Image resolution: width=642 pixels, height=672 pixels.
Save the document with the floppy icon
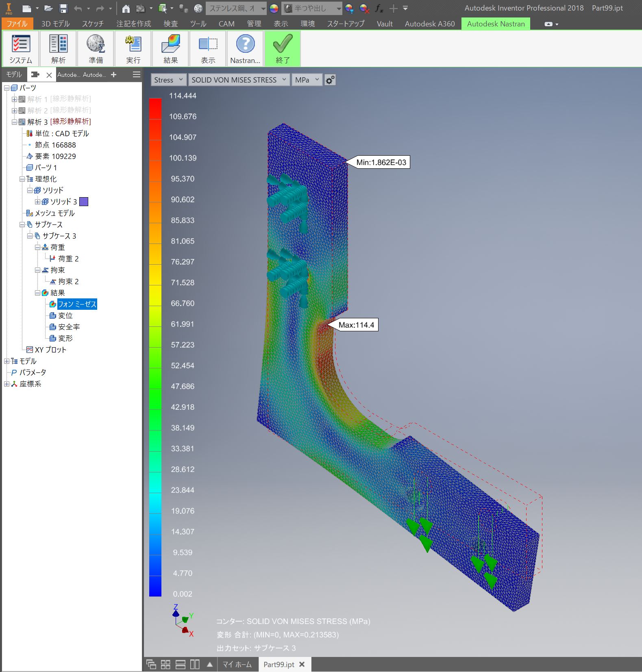pos(63,8)
